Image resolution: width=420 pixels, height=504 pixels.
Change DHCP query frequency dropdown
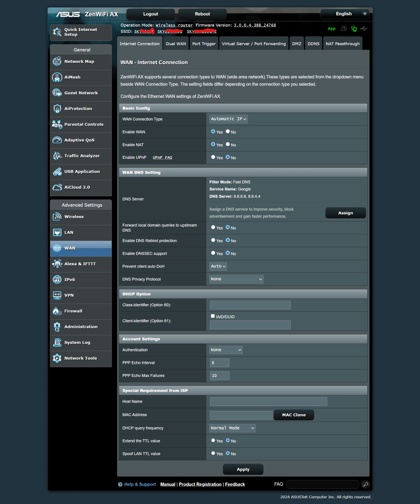point(232,428)
